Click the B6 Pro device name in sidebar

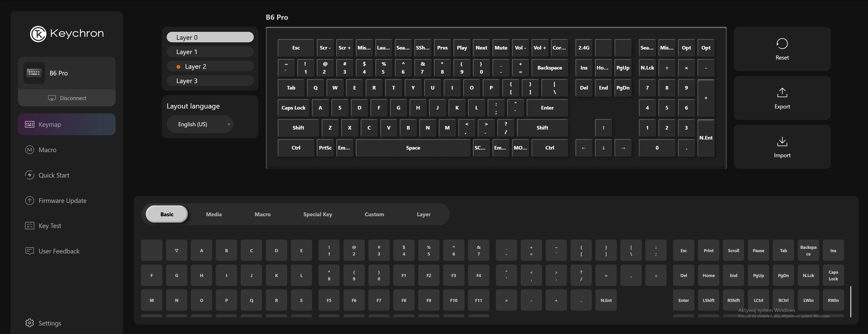tap(59, 73)
